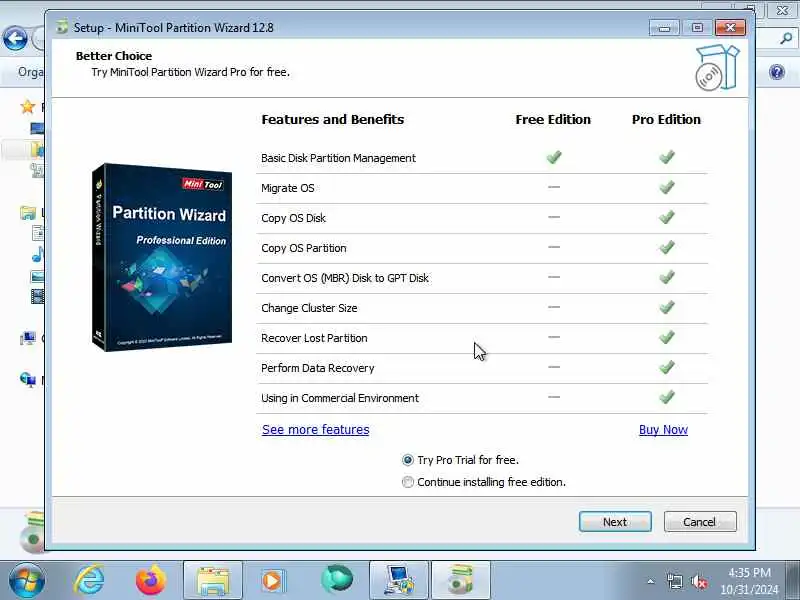Open the Windows Start menu
Image resolution: width=800 pixels, height=600 pixels.
(x=27, y=580)
